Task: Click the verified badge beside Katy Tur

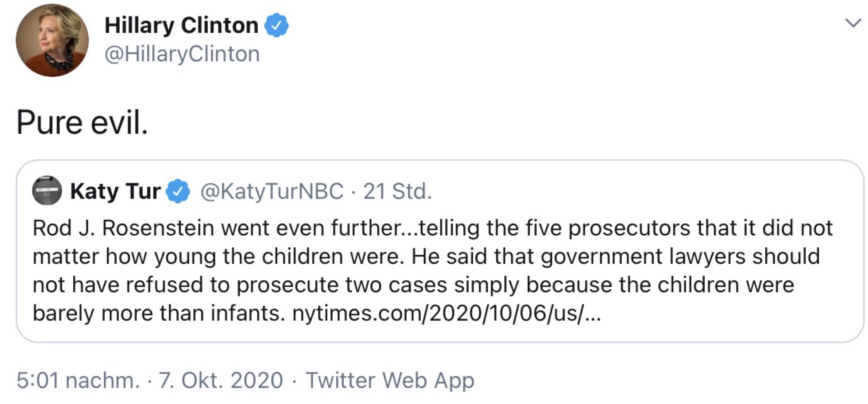Action: click(x=178, y=191)
